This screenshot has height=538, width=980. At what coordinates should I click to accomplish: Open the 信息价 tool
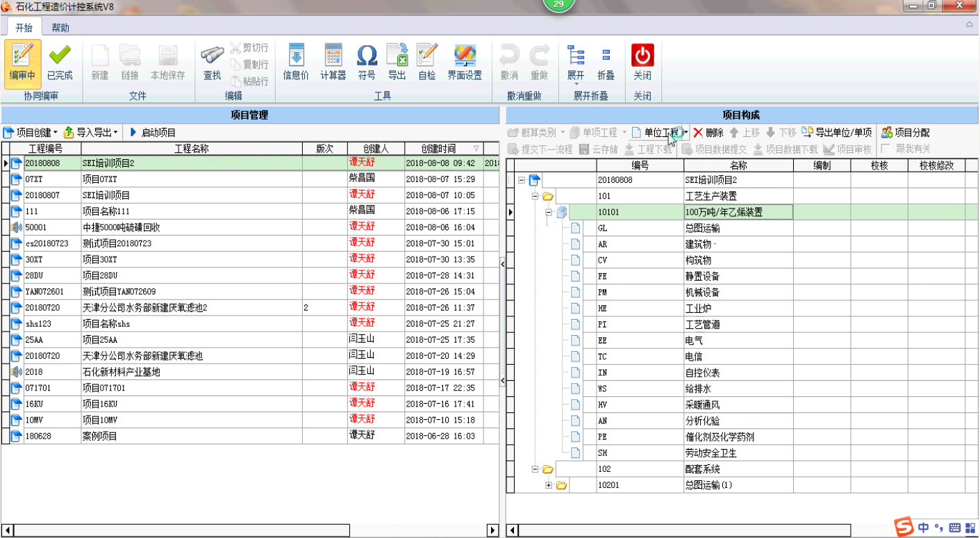[296, 63]
